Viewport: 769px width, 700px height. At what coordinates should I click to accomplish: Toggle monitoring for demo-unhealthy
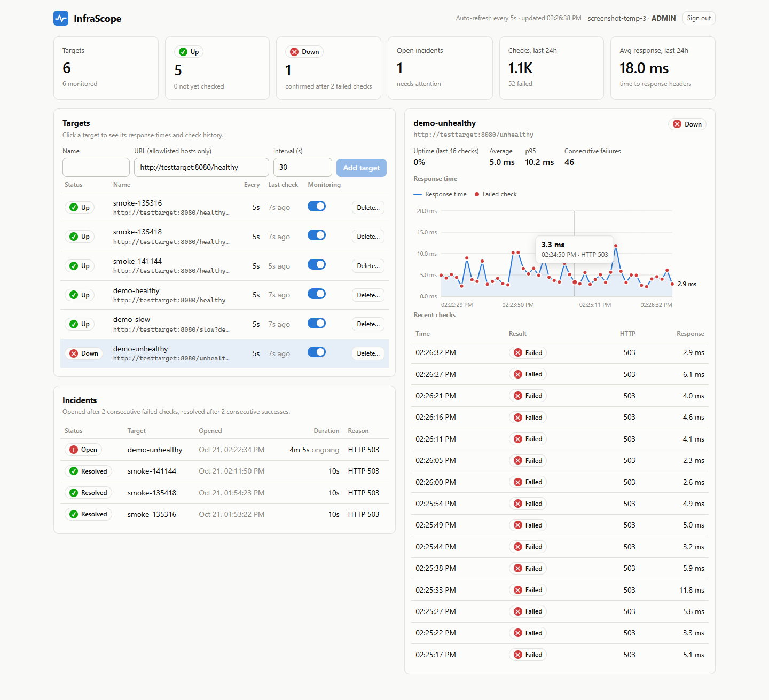click(317, 352)
